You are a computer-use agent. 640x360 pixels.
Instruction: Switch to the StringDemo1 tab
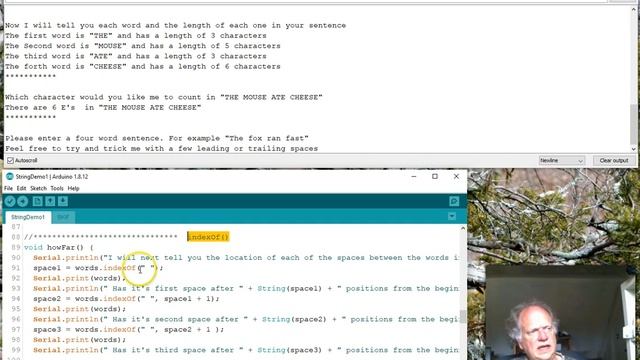pos(28,217)
